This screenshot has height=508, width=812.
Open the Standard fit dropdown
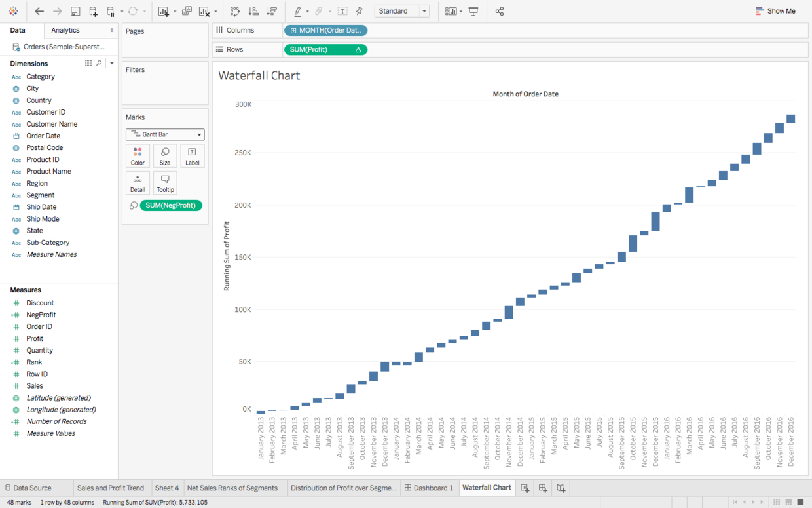[402, 11]
